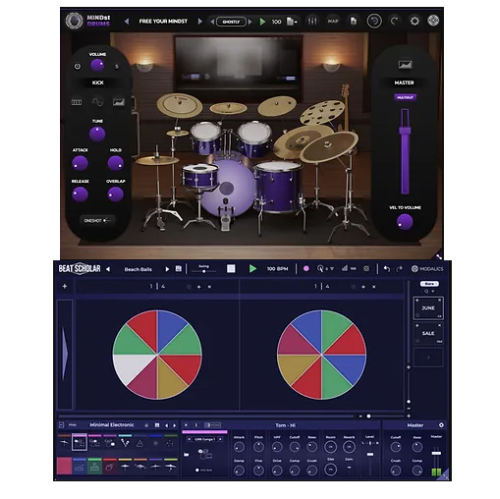Viewport: 500px width, 499px height.
Task: Click the MULTIOUT button on master panel
Action: 405,97
